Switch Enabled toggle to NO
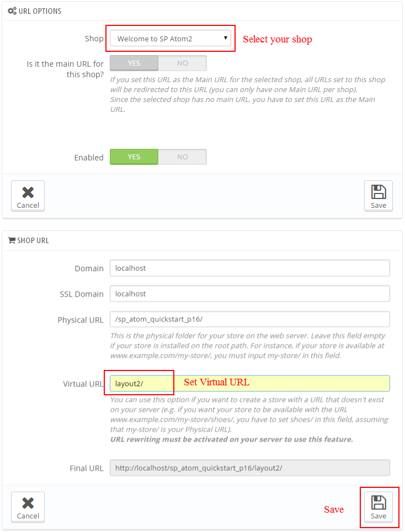405x532 pixels. (182, 157)
